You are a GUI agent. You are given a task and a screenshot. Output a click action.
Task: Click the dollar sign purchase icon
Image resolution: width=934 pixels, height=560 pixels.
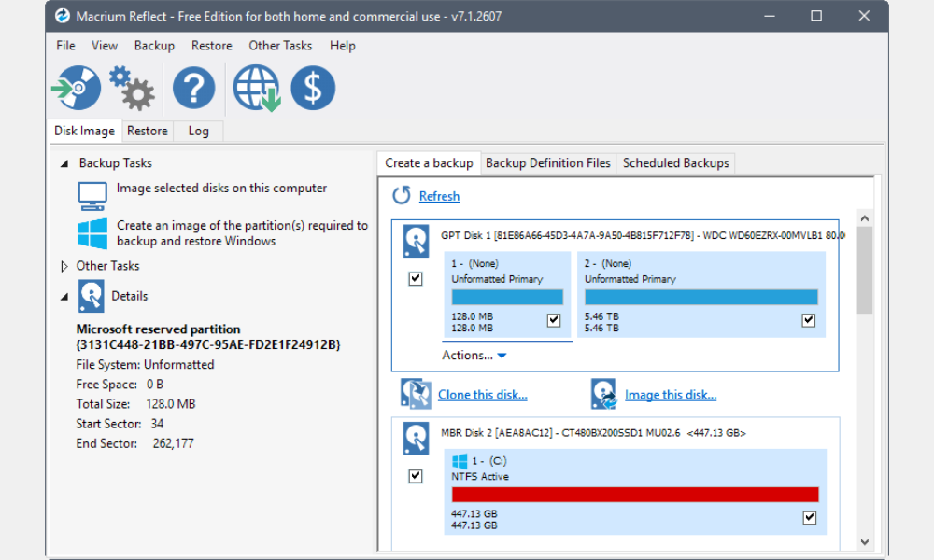point(313,88)
